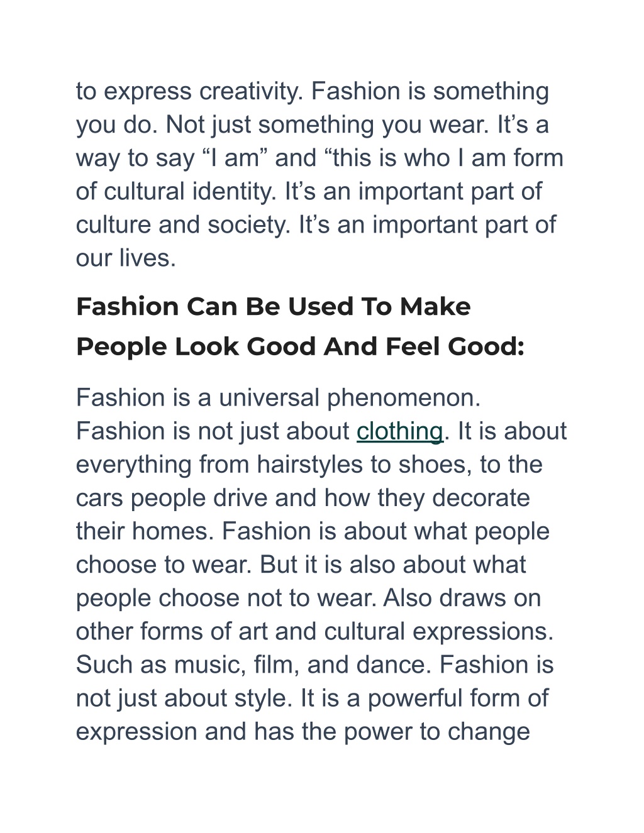Click the sentence "Fashion is a universal phenomenon."
The image size is (644, 833).
[x=279, y=398]
